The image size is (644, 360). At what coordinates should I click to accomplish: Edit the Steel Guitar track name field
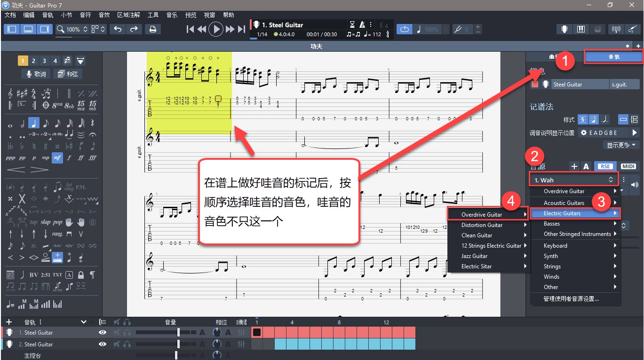pyautogui.click(x=580, y=85)
